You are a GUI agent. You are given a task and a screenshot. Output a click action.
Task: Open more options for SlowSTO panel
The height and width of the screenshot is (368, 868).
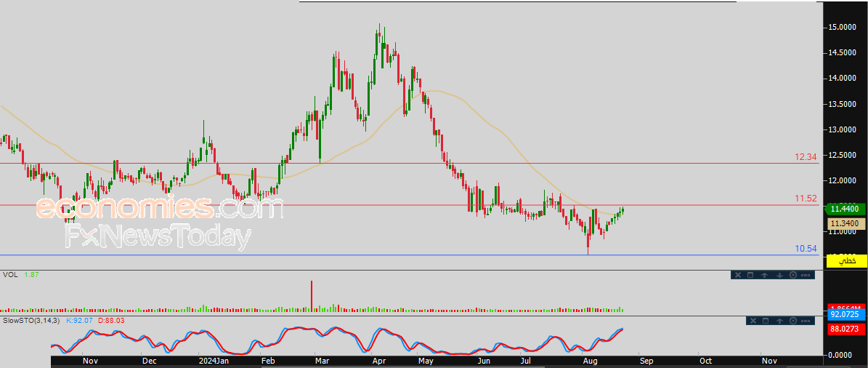[x=806, y=321]
